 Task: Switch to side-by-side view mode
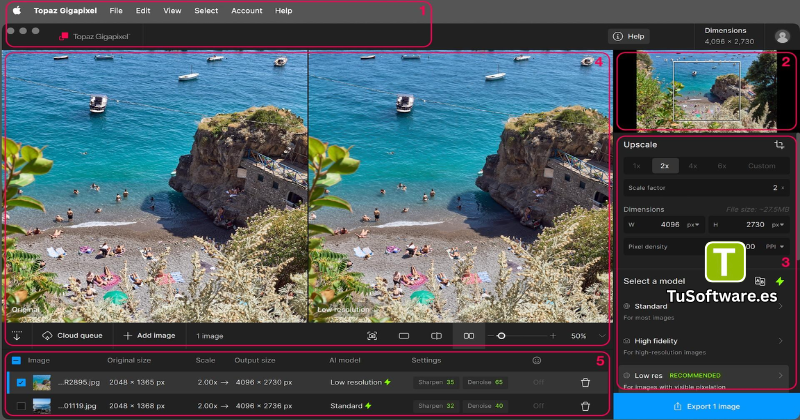tap(469, 336)
